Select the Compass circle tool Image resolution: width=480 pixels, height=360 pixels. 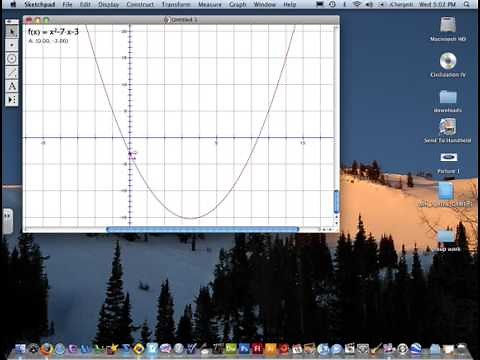[12, 59]
